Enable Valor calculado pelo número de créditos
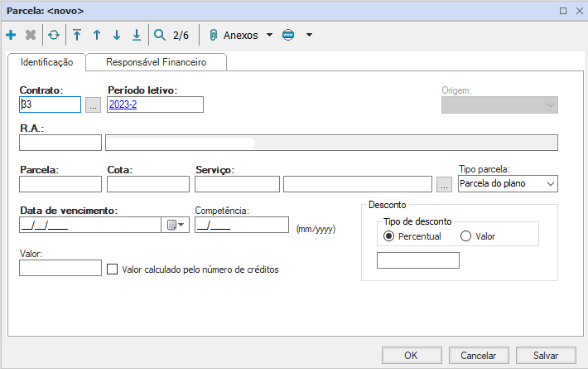Screen dimensions: 588x369 114,269
